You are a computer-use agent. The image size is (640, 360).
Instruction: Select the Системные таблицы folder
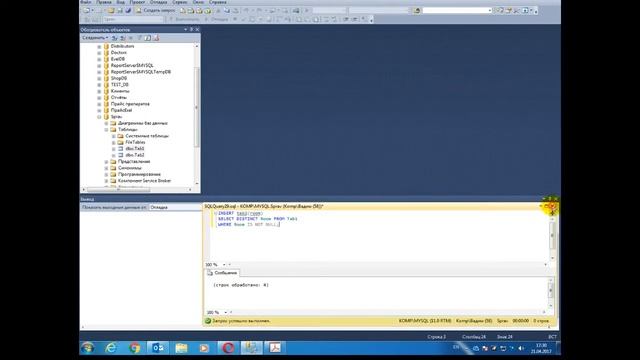point(147,136)
